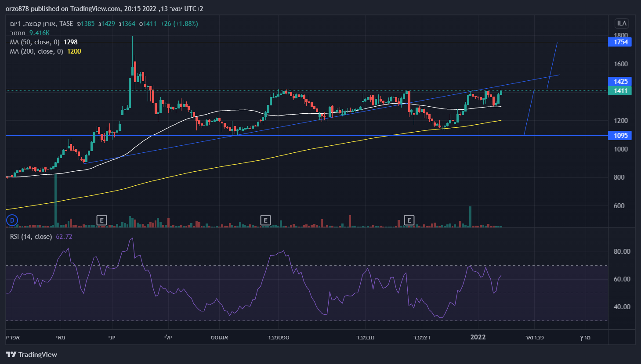The height and width of the screenshot is (364, 641).
Task: Click the TradingView logo at bottom left
Action: point(31,354)
